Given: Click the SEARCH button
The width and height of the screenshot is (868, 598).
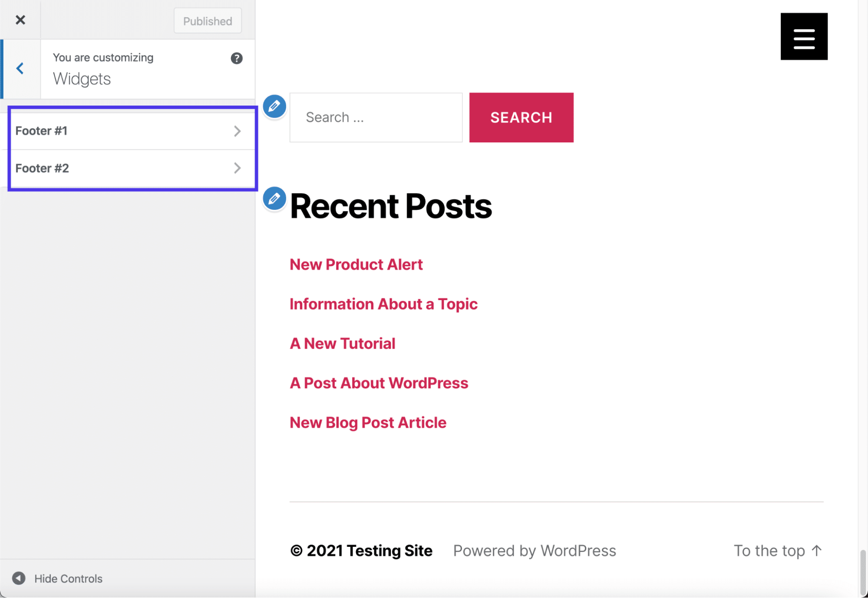Looking at the screenshot, I should coord(521,117).
